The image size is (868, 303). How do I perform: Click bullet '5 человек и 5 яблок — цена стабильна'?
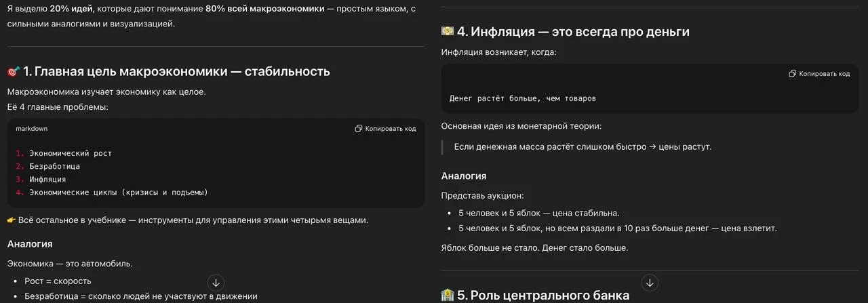click(x=538, y=213)
